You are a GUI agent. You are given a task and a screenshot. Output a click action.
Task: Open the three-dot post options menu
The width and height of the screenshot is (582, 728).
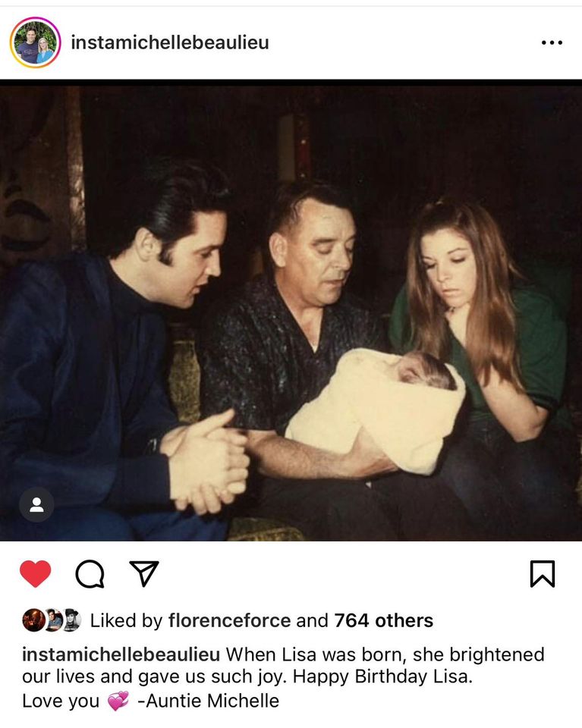pyautogui.click(x=552, y=42)
